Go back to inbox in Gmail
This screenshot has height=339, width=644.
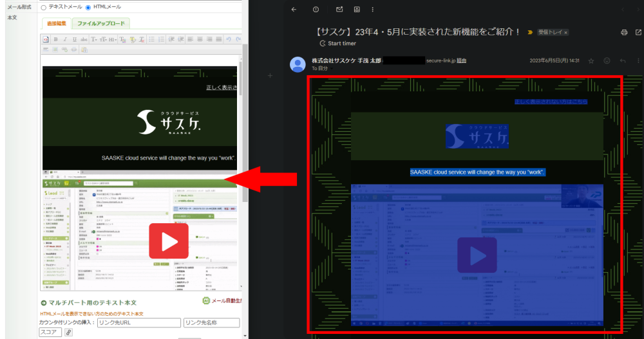294,10
